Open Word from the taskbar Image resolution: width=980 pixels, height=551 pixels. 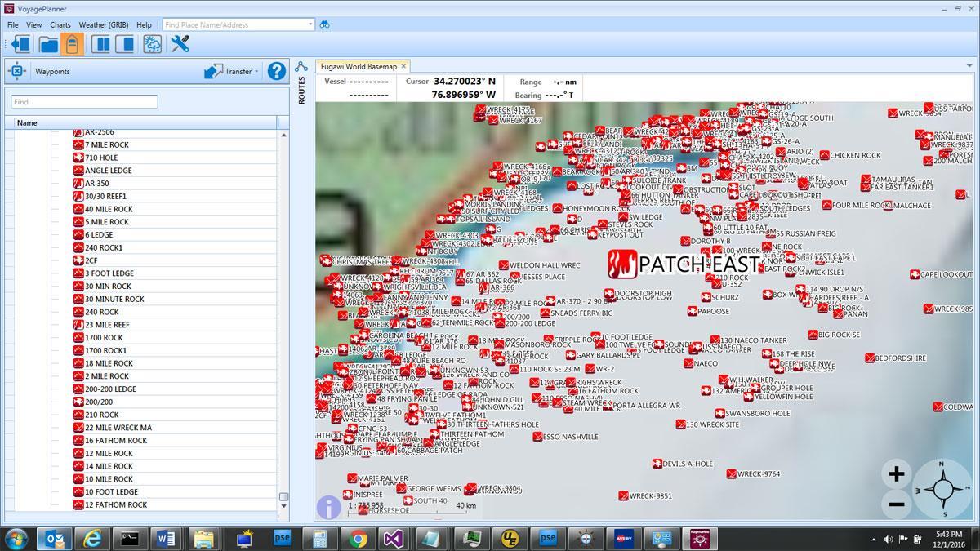(165, 538)
